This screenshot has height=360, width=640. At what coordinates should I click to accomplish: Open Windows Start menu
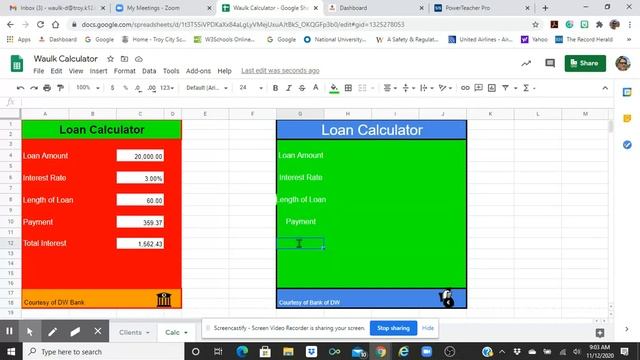coord(11,351)
